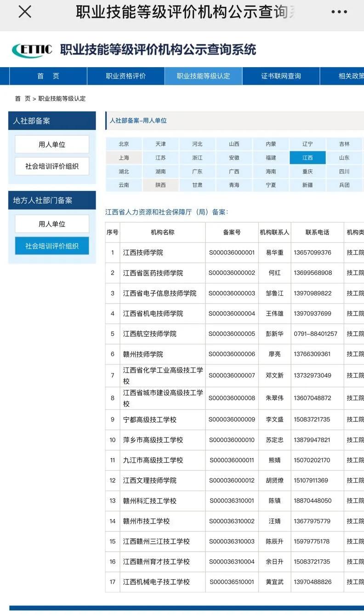Screen dimensions: 364x616
Task: Open the three-dot more options menu
Action: point(339,12)
